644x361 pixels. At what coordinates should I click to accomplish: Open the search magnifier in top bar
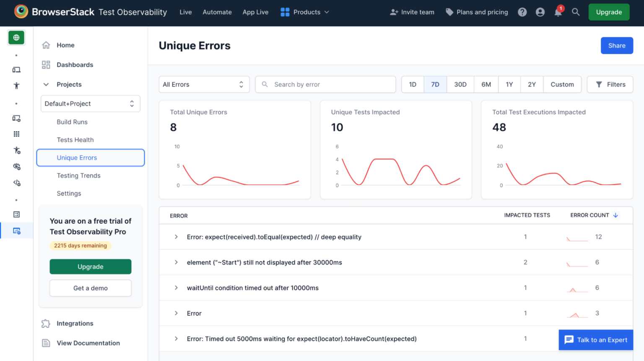(576, 12)
